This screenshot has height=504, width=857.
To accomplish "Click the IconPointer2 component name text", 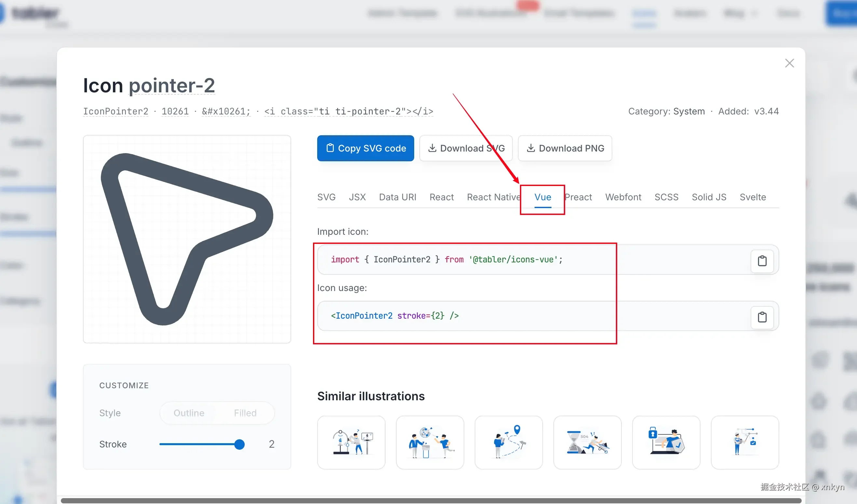I will click(x=116, y=112).
